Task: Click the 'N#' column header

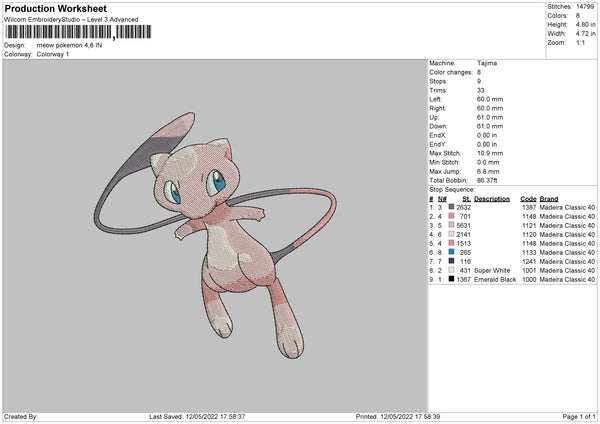Action: click(x=442, y=199)
